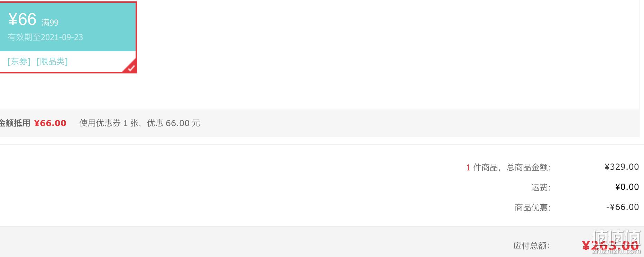Click the 商品优惠 discount label

click(533, 208)
